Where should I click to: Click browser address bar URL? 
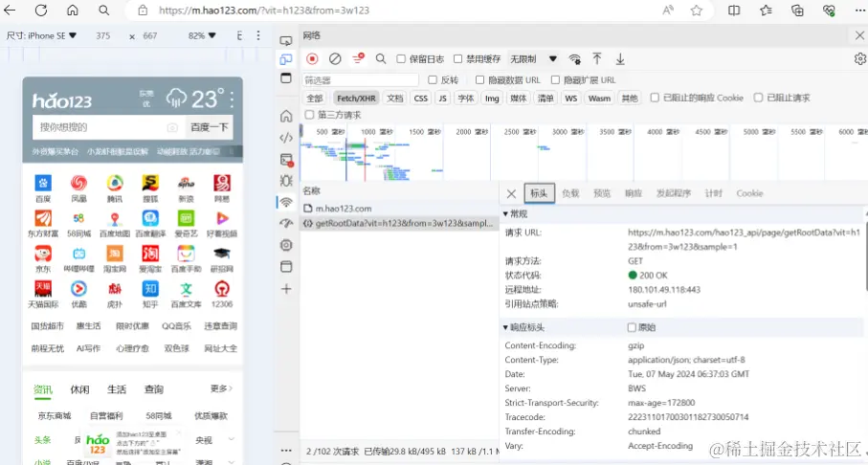coord(263,10)
